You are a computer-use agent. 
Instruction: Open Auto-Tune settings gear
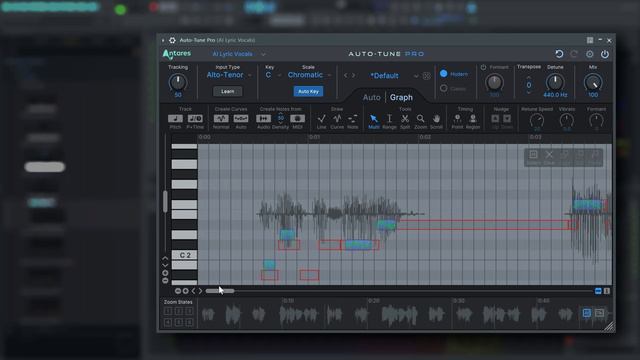pyautogui.click(x=589, y=54)
